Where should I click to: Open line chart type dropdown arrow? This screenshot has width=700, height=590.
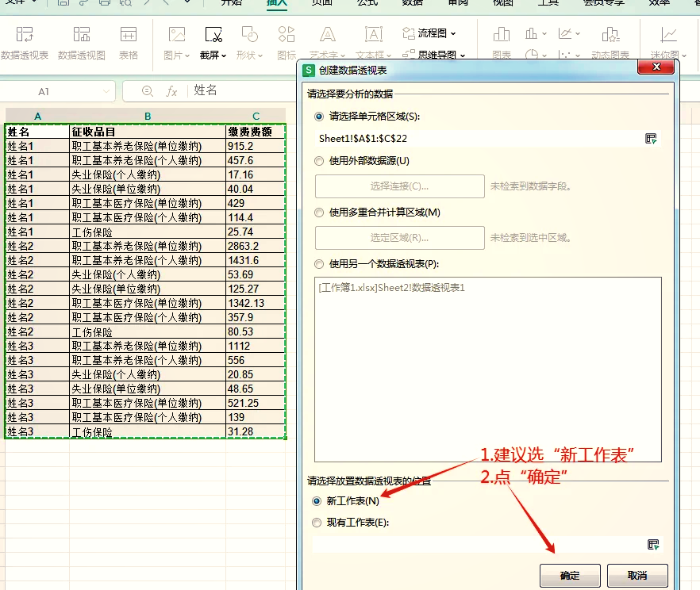click(578, 33)
